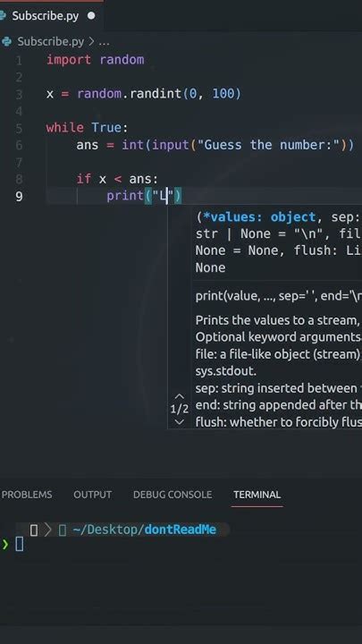Click the dontReadMe path in terminal prompt
Viewport: 362px width, 644px height.
(x=180, y=530)
